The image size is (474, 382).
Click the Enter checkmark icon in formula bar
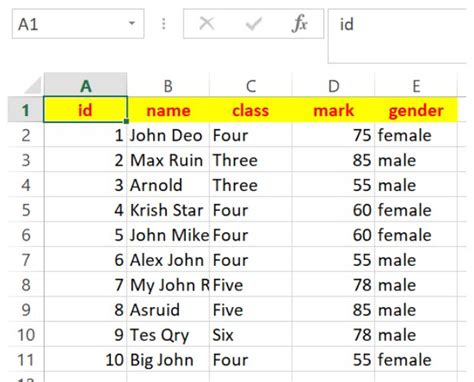pos(253,24)
